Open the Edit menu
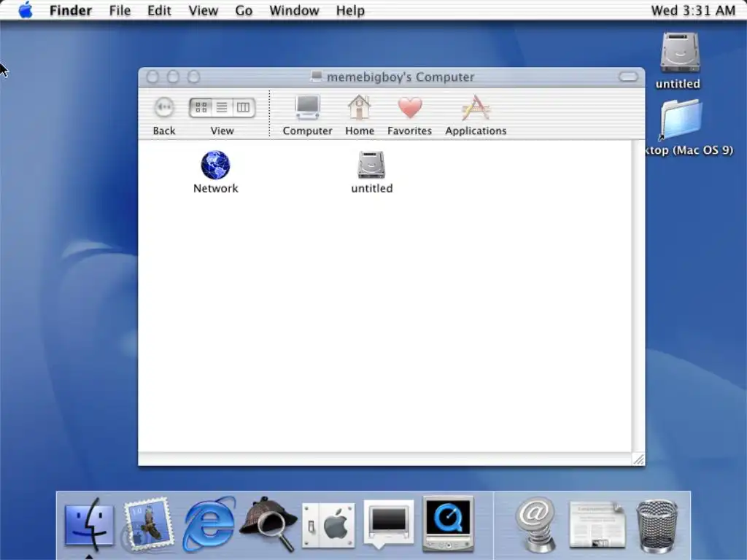The image size is (747, 560). 159,10
